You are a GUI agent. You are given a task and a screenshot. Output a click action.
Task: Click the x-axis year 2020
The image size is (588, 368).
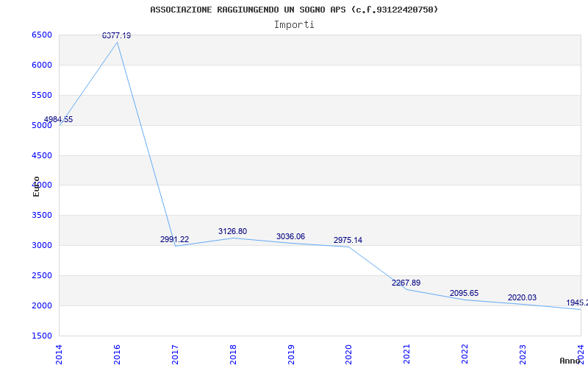pyautogui.click(x=348, y=354)
